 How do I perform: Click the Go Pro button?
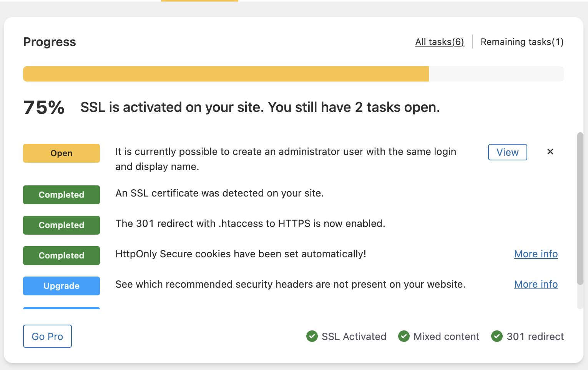(x=47, y=336)
